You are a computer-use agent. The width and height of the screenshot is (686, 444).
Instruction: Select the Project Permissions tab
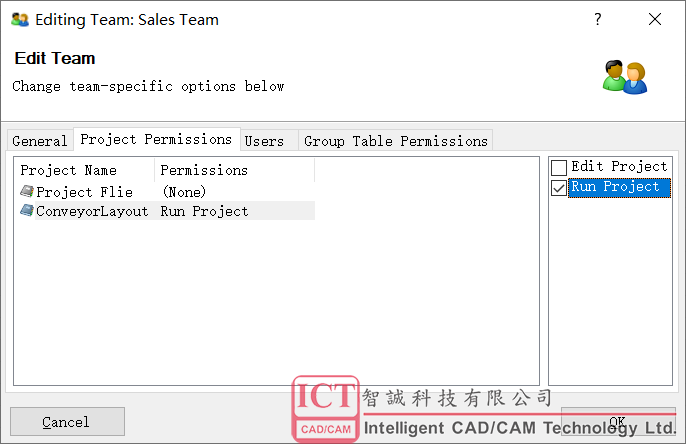[x=156, y=139]
